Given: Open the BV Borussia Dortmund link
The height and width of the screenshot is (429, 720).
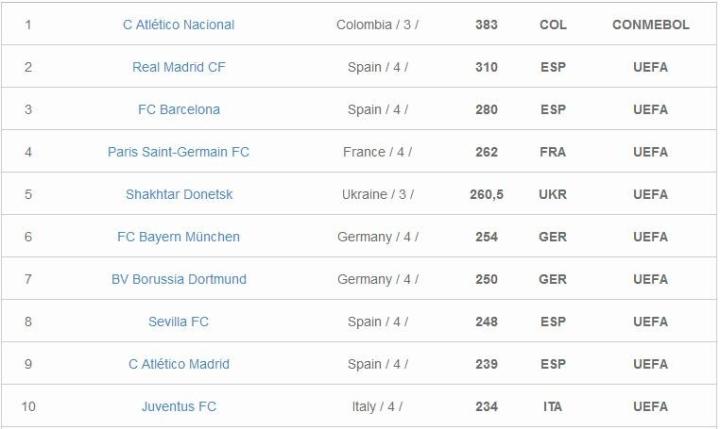Looking at the screenshot, I should point(178,279).
